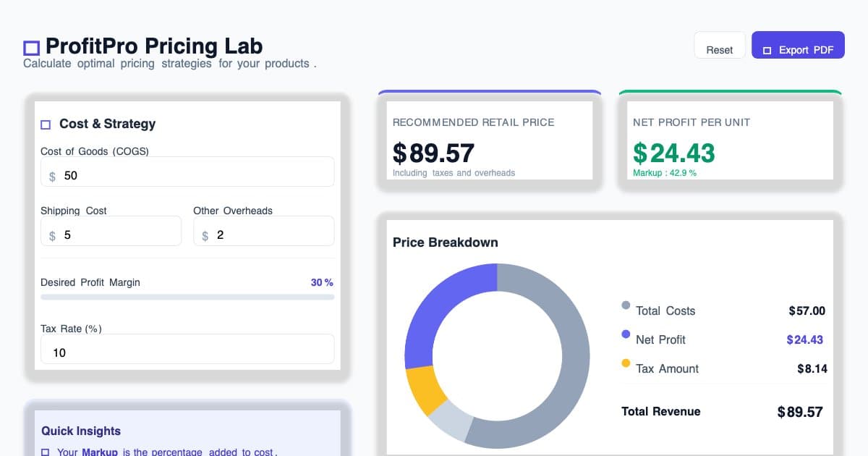Viewport: 868px width, 456px height.
Task: Click the icon inside Export PDF button
Action: pos(767,51)
